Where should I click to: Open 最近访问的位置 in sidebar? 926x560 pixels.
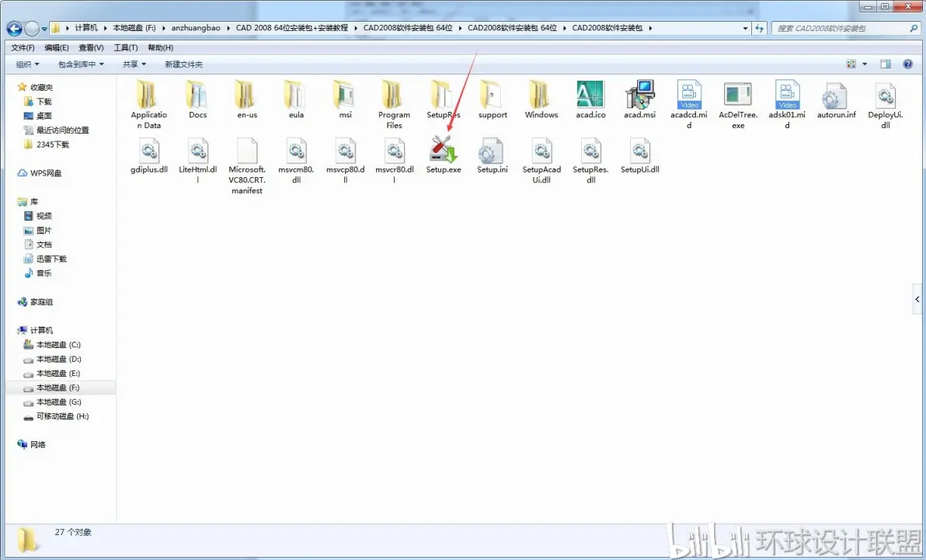click(62, 130)
